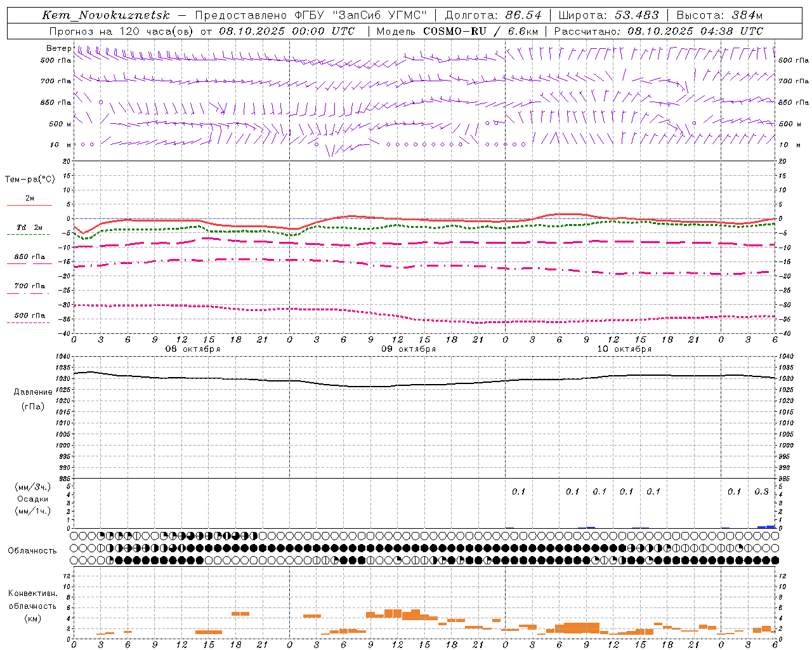Click the 'Осадки' precipitation label
Image resolution: width=812 pixels, height=650 pixels.
tap(32, 499)
